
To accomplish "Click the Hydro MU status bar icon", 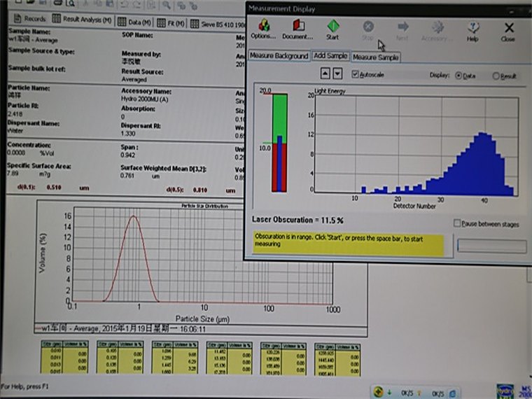I will (505, 391).
